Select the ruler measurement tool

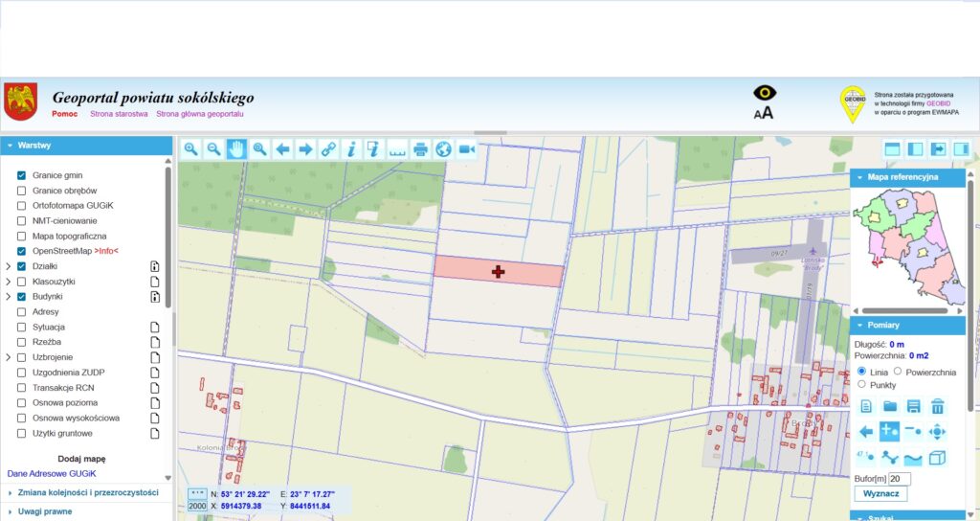click(x=397, y=148)
